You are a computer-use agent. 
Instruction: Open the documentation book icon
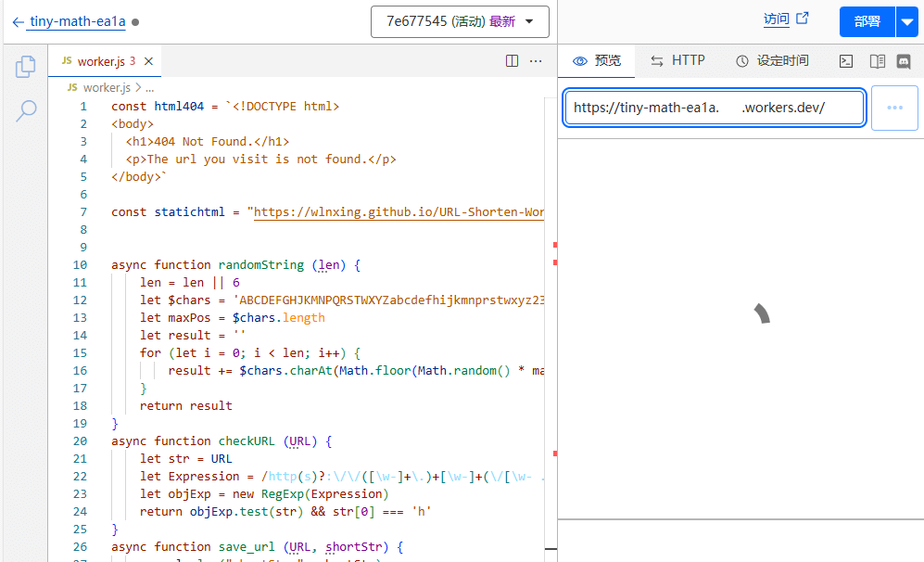tap(877, 60)
